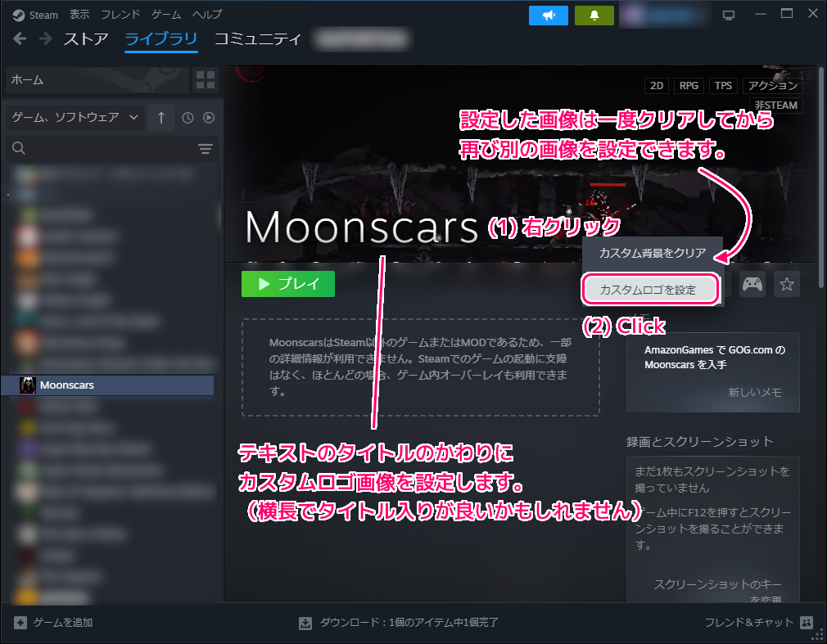827x644 pixels.
Task: Click the friends chat icon
Action: (807, 623)
